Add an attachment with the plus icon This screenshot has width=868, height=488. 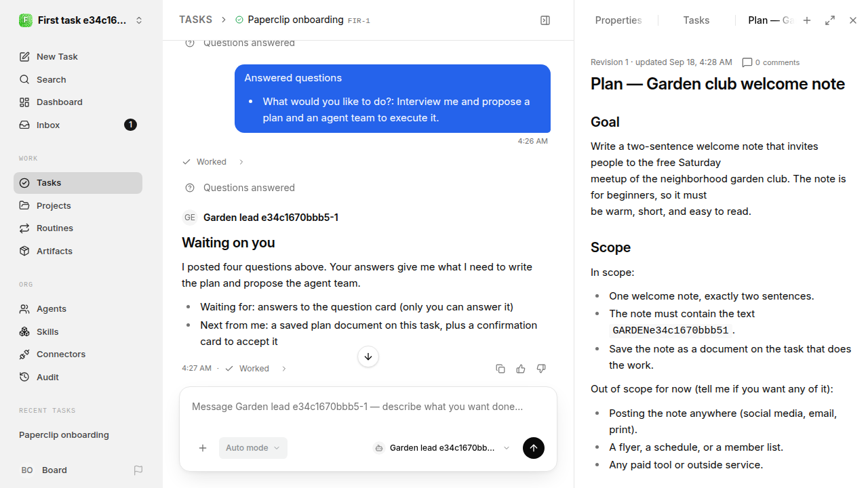[203, 448]
